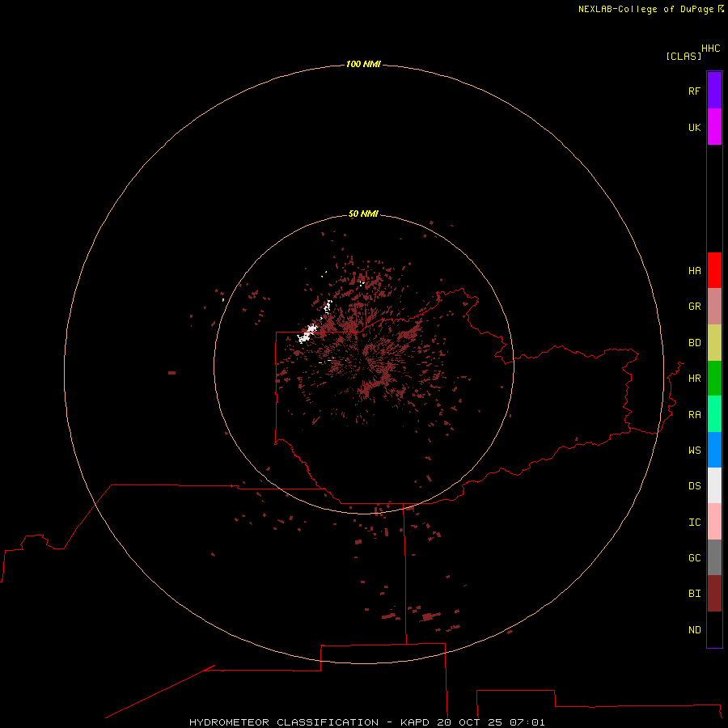Click the BD legend label
The width and height of the screenshot is (728, 728).
tap(694, 343)
